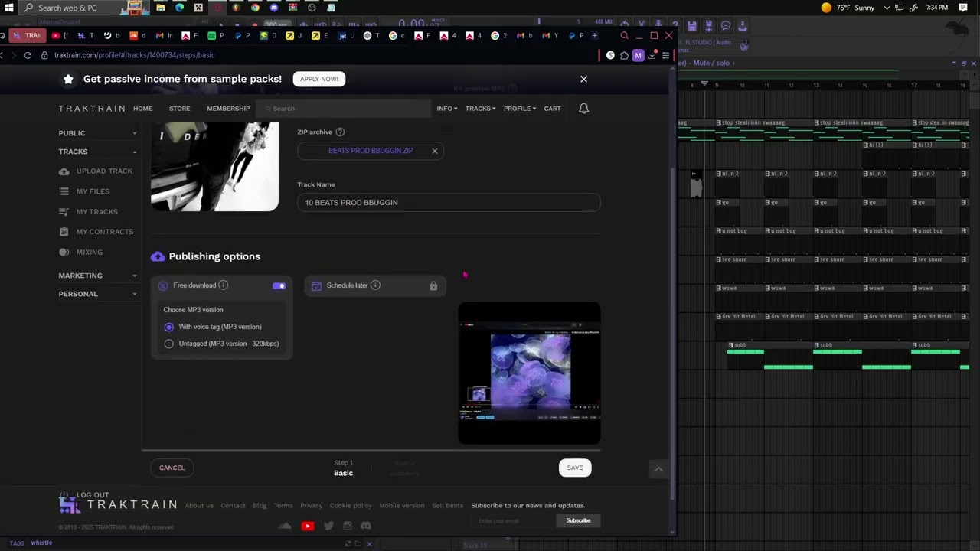Open Upload Track in sidebar
980x551 pixels.
(x=96, y=171)
